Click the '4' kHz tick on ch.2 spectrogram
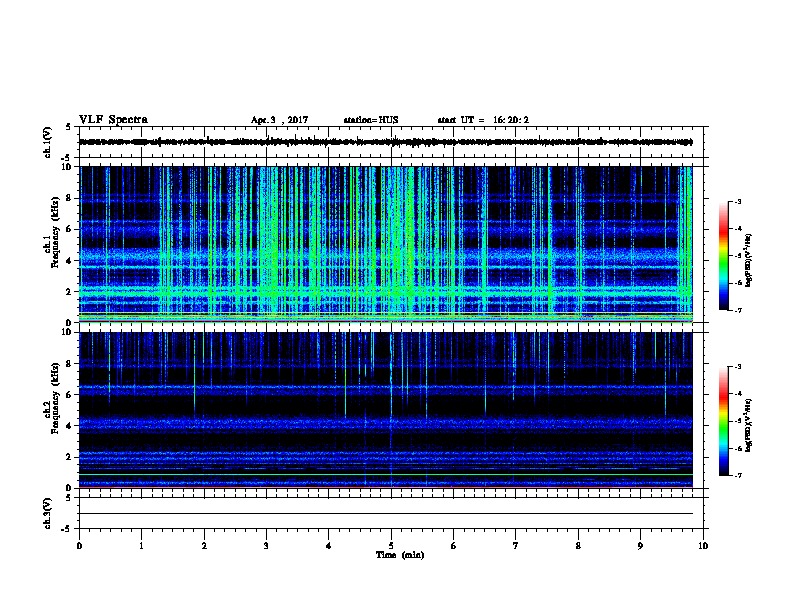 click(69, 426)
